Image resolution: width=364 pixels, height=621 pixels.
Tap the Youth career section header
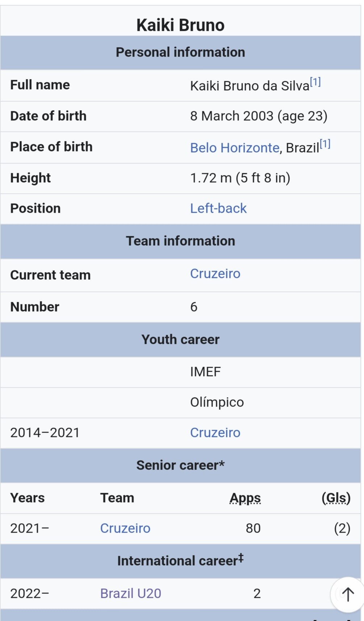click(180, 339)
